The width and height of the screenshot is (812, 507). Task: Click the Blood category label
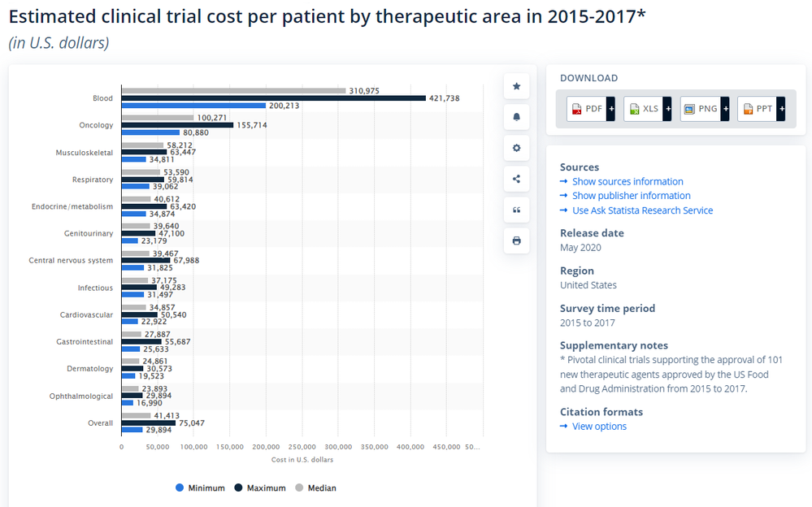click(x=102, y=98)
